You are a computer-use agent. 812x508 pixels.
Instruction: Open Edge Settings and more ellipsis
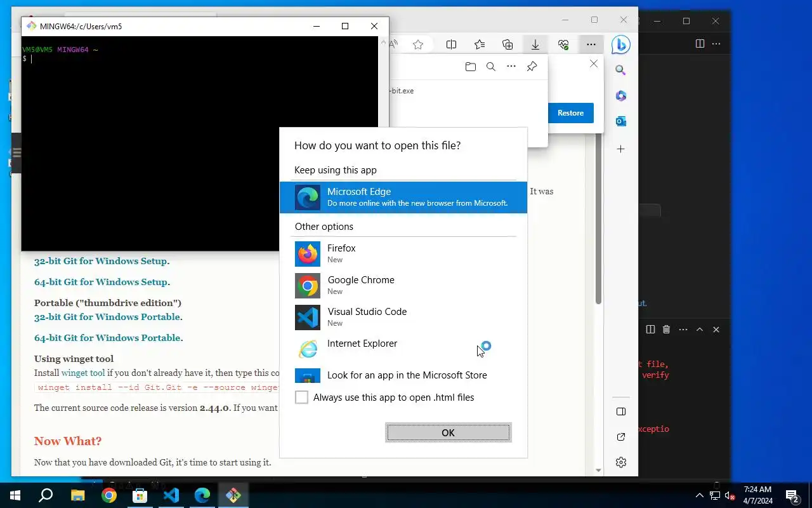[x=591, y=44]
